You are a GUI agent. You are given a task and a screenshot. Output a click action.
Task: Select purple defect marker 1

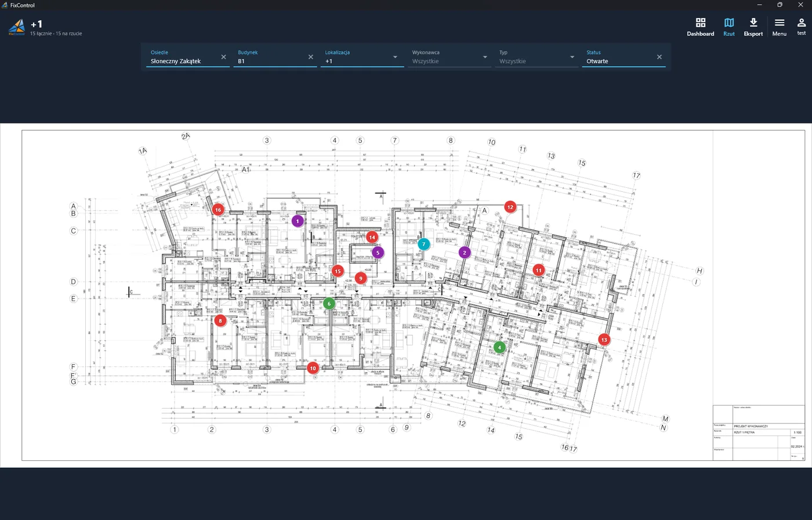point(298,221)
